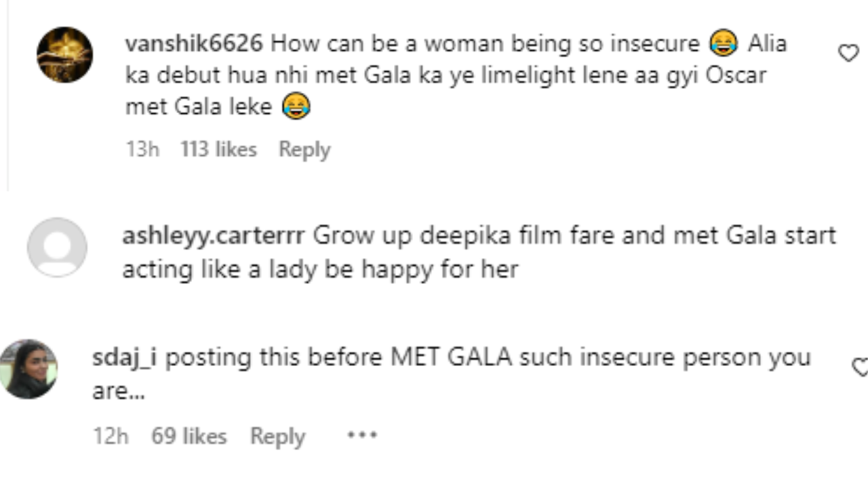The height and width of the screenshot is (488, 868).
Task: Like the sdaj_i comment with heart icon
Action: pyautogui.click(x=861, y=367)
